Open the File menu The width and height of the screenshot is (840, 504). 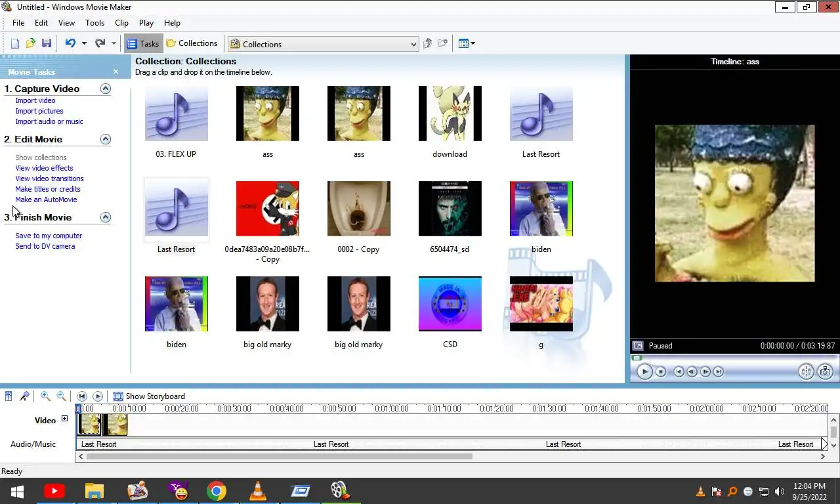pyautogui.click(x=18, y=22)
